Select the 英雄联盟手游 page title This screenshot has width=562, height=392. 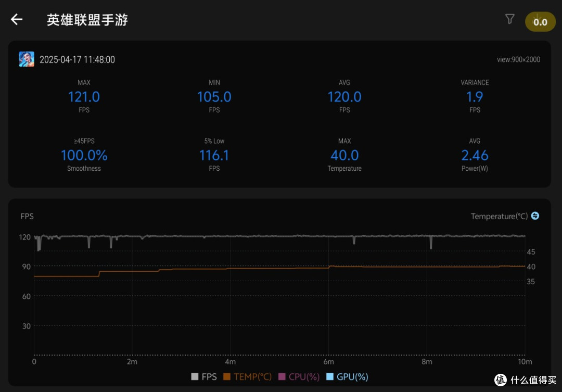(x=87, y=20)
